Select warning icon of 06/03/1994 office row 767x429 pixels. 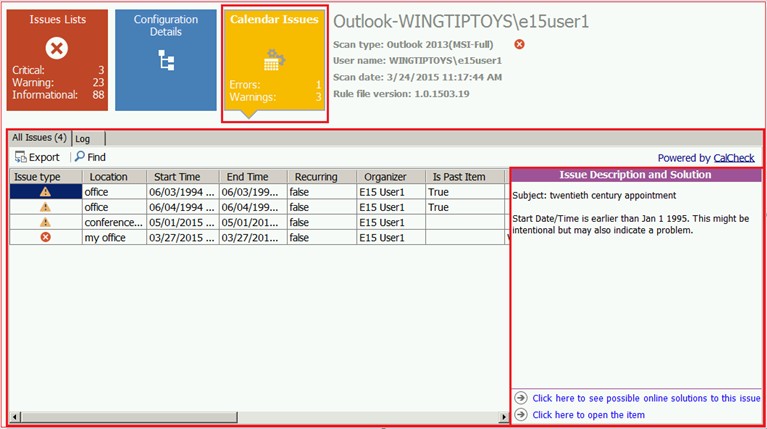click(x=45, y=192)
